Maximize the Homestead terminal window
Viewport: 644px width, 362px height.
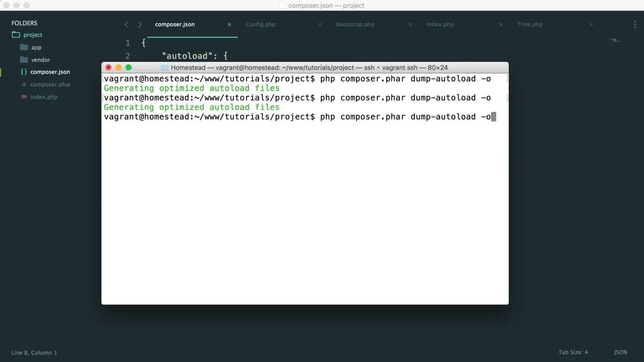pos(128,68)
